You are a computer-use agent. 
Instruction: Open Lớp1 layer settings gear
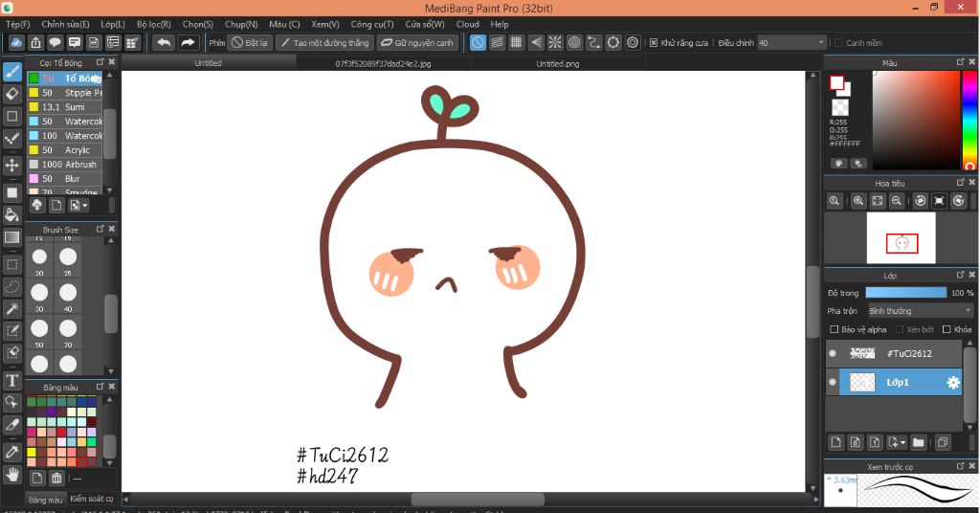pos(953,383)
